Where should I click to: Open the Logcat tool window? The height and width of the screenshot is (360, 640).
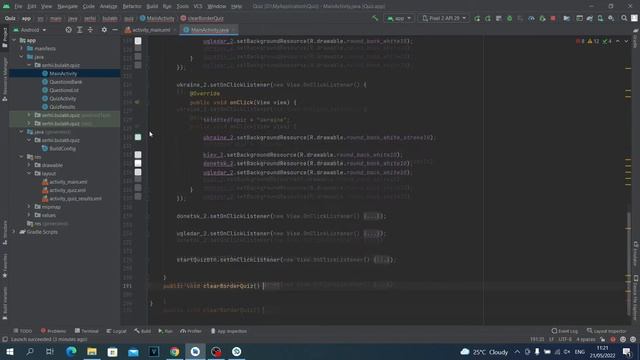(116, 331)
